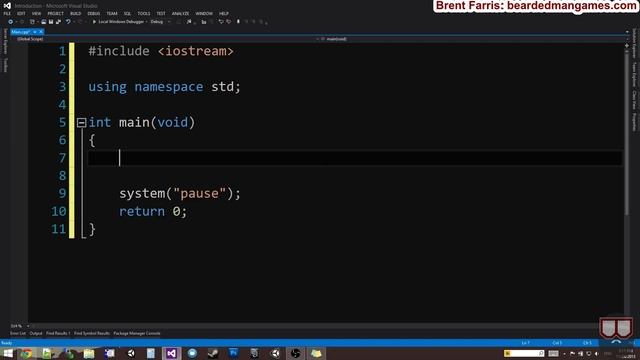This screenshot has height=360, width=640.
Task: Open the Find Symbol Results tab
Action: pyautogui.click(x=92, y=333)
